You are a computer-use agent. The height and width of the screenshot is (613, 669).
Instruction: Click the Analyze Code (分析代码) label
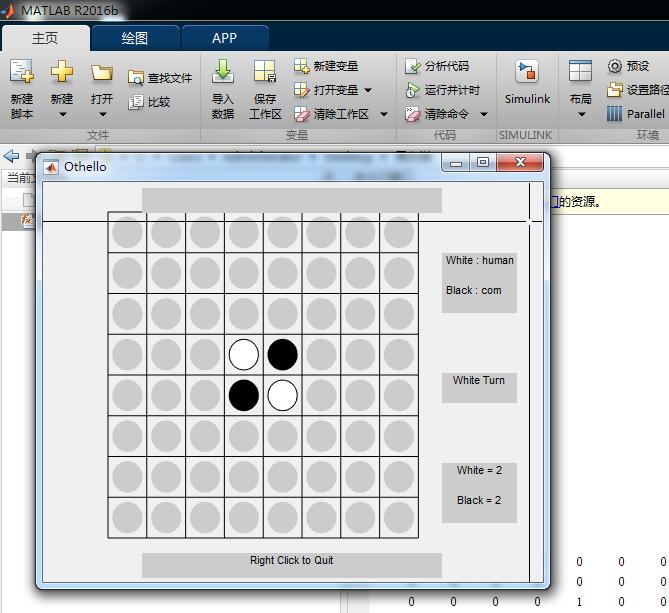click(447, 66)
